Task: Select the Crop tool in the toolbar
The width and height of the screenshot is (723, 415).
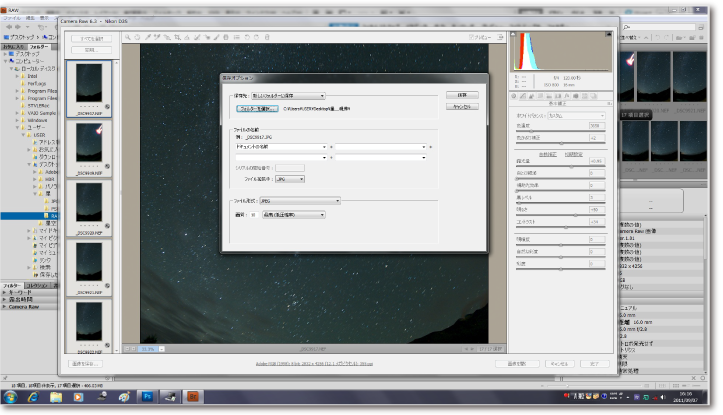Action: point(176,37)
